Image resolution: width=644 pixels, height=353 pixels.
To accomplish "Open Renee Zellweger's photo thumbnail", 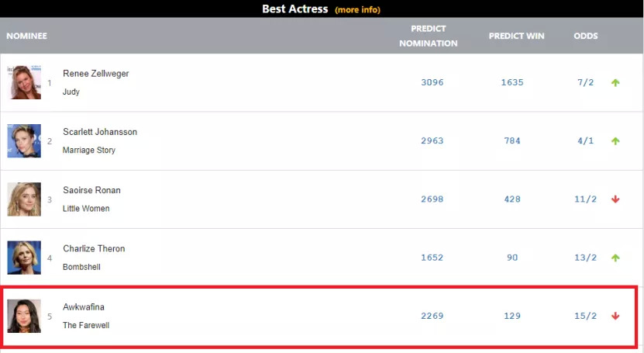I will click(x=24, y=82).
